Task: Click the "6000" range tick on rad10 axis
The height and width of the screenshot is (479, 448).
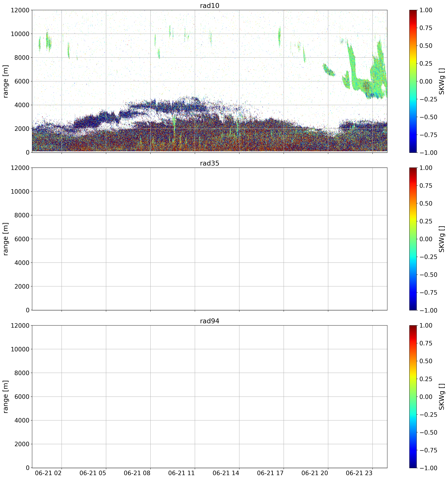Action: 22,81
